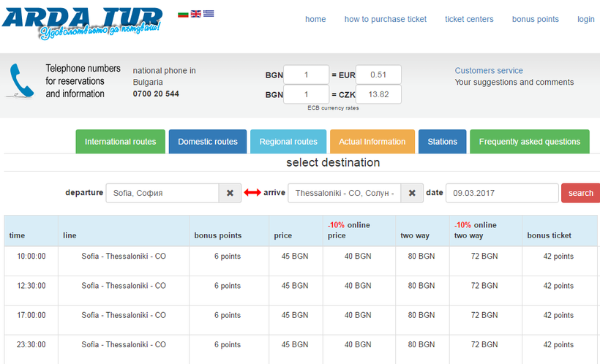Screen dimensions: 600x364
Task: Open the Domestic routes tab
Action: (x=208, y=142)
